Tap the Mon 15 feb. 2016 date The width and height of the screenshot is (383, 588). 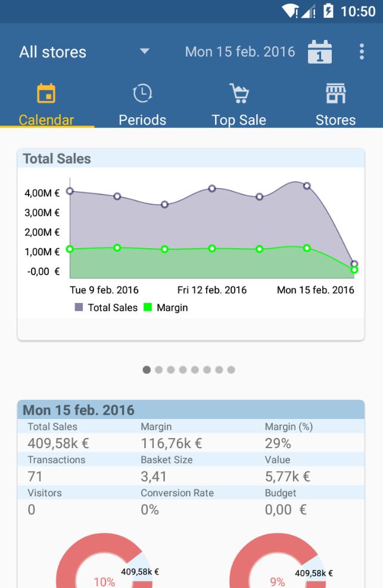point(240,52)
